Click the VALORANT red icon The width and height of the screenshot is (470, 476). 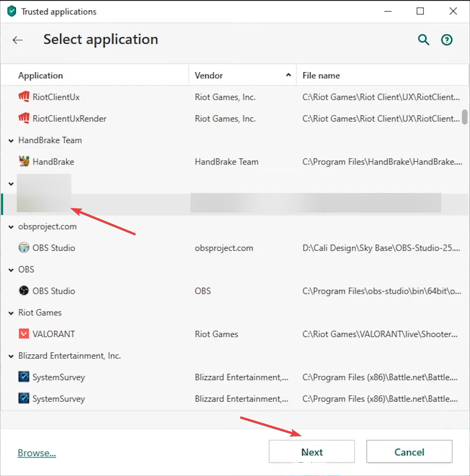tap(24, 334)
